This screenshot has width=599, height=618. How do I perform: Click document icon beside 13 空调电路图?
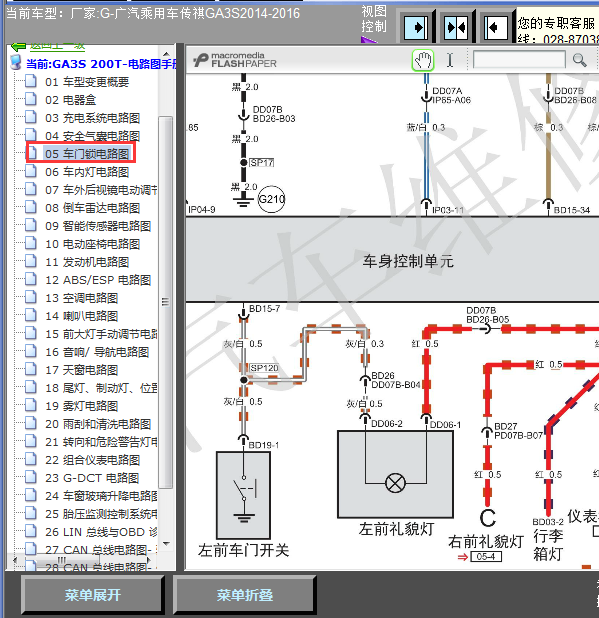pos(31,297)
